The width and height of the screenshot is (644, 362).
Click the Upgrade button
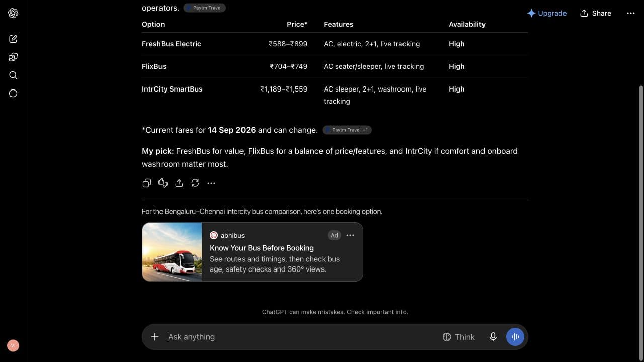click(547, 13)
